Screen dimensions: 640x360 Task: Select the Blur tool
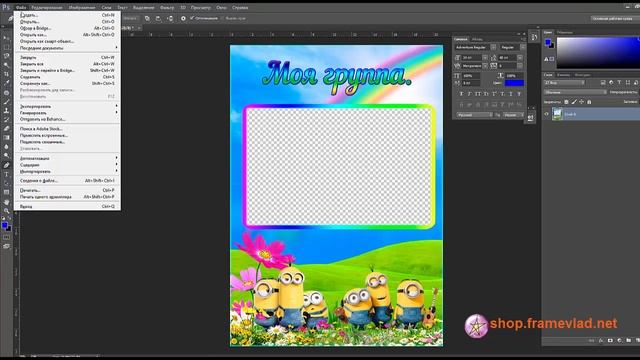pos(6,147)
